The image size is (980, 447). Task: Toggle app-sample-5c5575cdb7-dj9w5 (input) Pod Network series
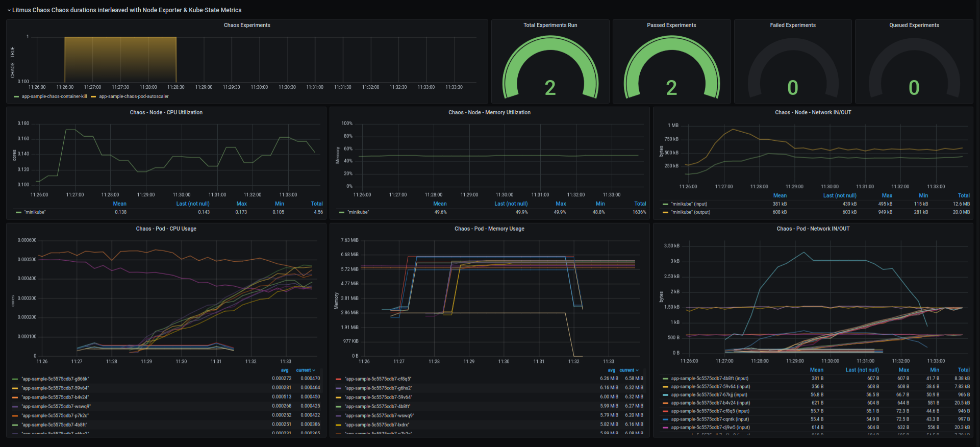coord(711,428)
